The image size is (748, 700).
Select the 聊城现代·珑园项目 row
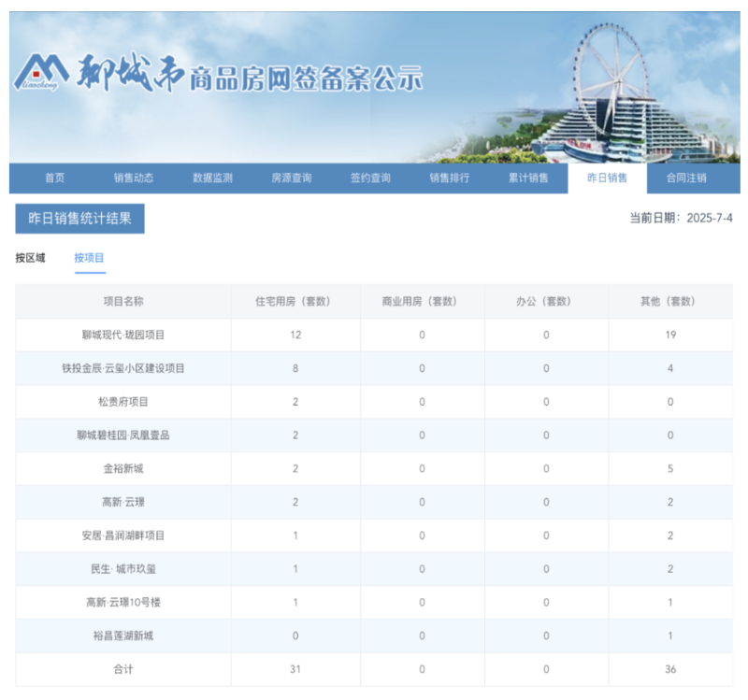pyautogui.click(x=122, y=336)
